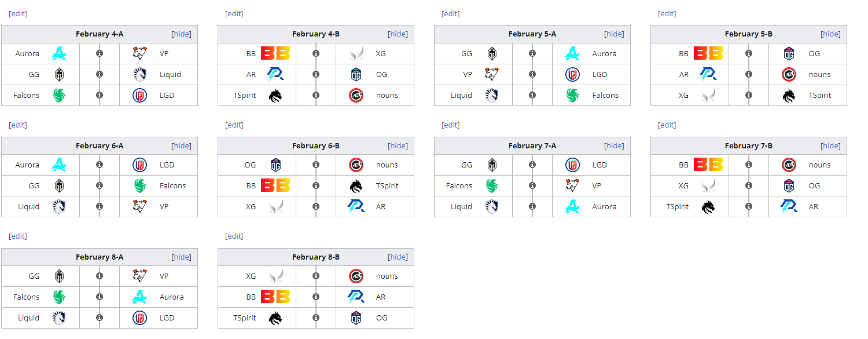Click the TSpirit dragon logo in February 4-B
This screenshot has height=339, width=868.
pyautogui.click(x=275, y=96)
